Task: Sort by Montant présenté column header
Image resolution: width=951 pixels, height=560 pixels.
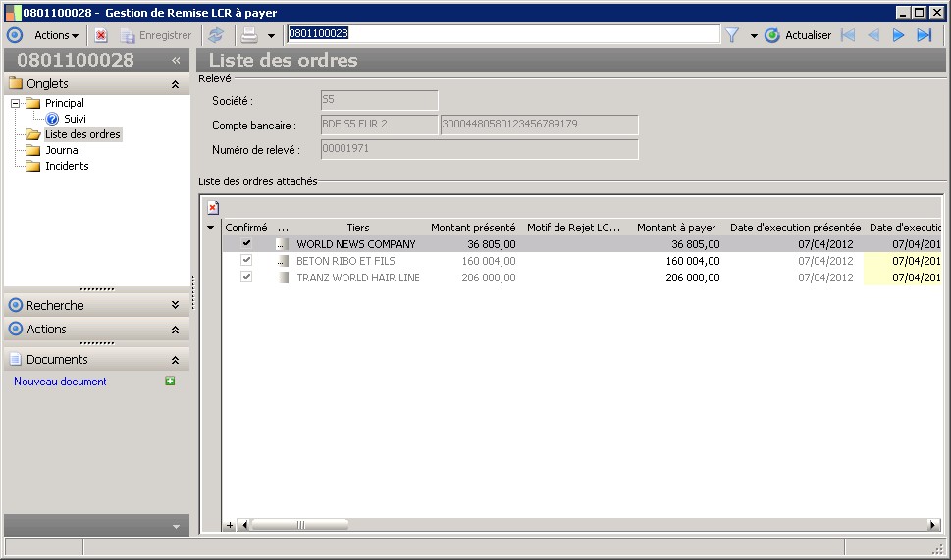Action: click(x=473, y=228)
